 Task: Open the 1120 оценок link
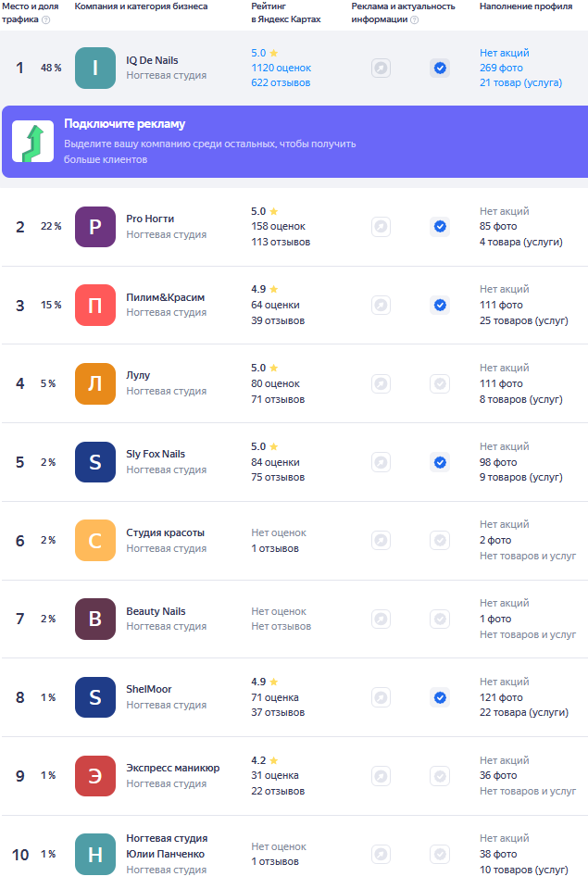pos(281,68)
